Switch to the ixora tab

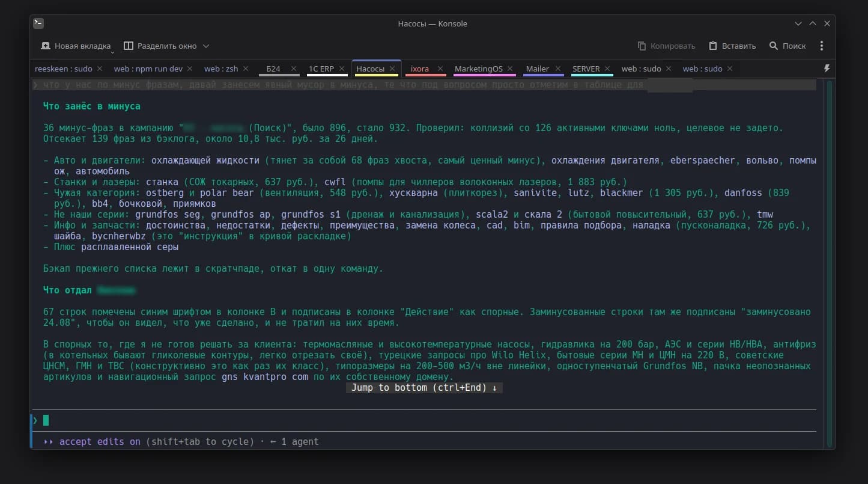[420, 69]
